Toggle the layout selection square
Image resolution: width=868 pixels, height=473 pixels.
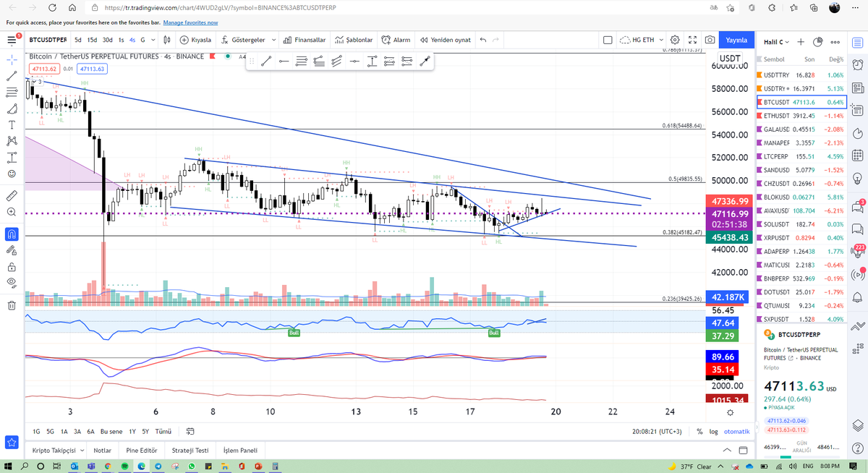(608, 40)
